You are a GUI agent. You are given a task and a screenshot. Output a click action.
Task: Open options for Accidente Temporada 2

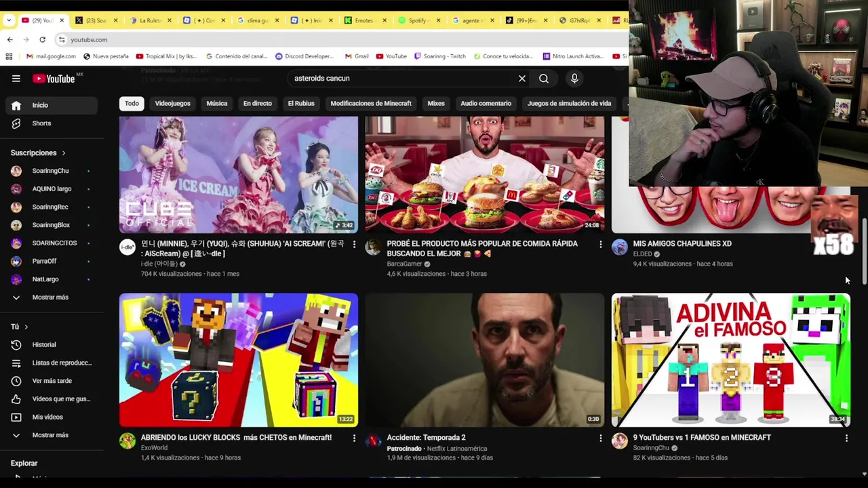tap(600, 439)
